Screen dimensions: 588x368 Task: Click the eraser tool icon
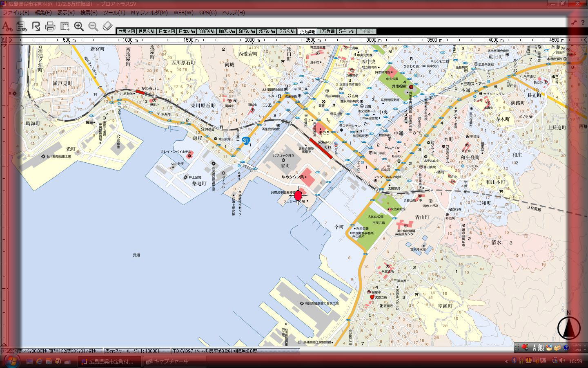(x=107, y=27)
